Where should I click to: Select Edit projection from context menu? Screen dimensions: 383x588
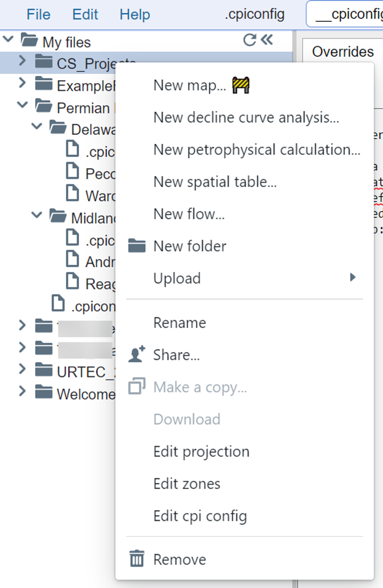(201, 452)
